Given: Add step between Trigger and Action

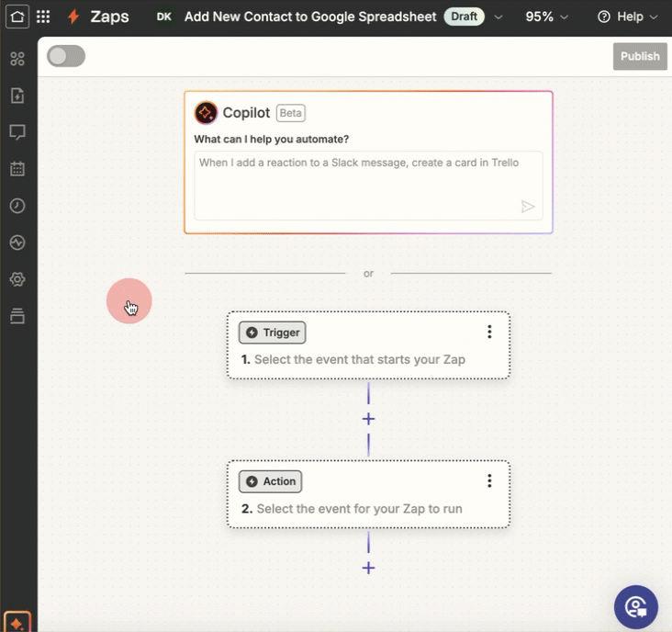Looking at the screenshot, I should (368, 419).
